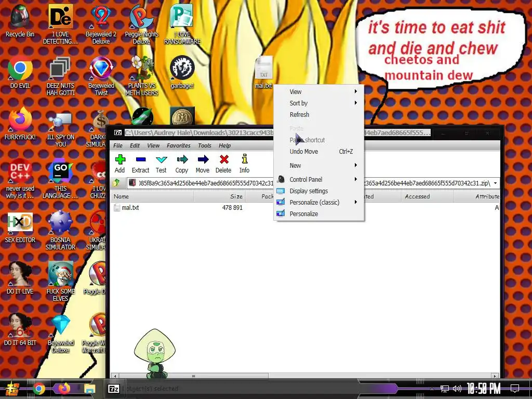Screen dimensions: 532x399
Task: Select the DEEZ NUTS HAH GOTTI icon
Action: (60, 76)
